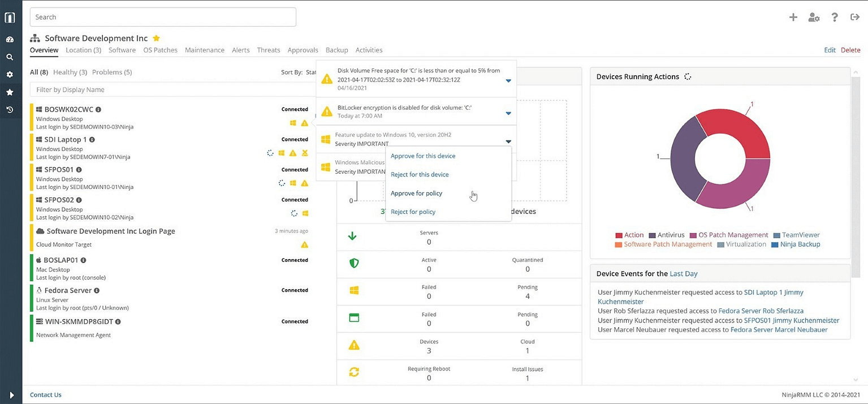The height and width of the screenshot is (404, 868).
Task: Switch to the Threats tab
Action: (x=268, y=50)
